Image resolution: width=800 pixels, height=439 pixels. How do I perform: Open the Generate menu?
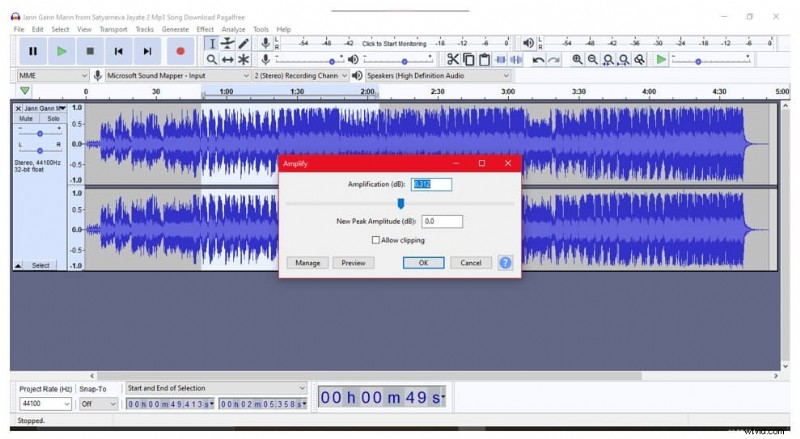click(175, 29)
